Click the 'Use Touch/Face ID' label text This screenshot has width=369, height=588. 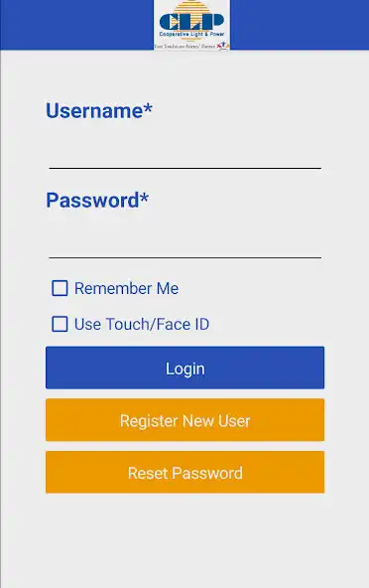tap(142, 325)
